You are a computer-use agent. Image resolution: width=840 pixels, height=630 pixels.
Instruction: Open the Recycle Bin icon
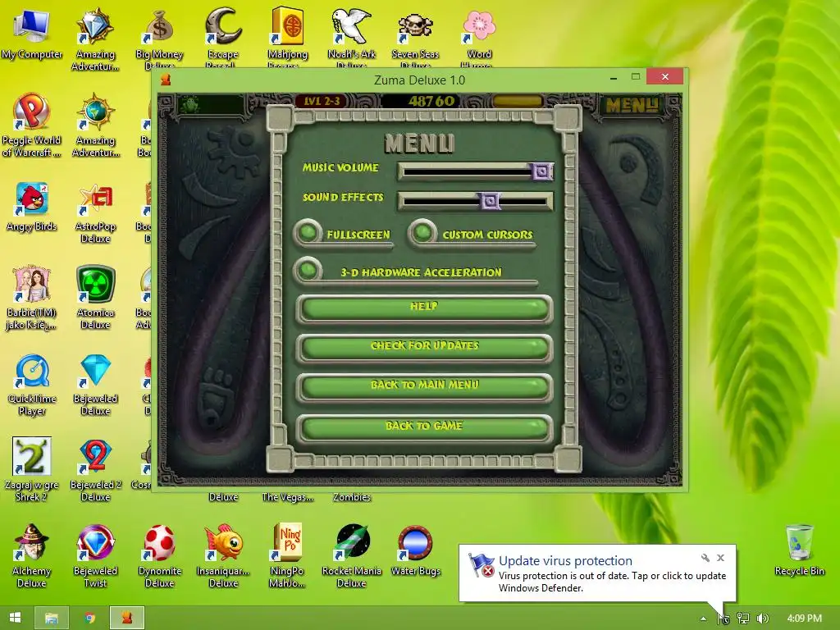point(799,550)
